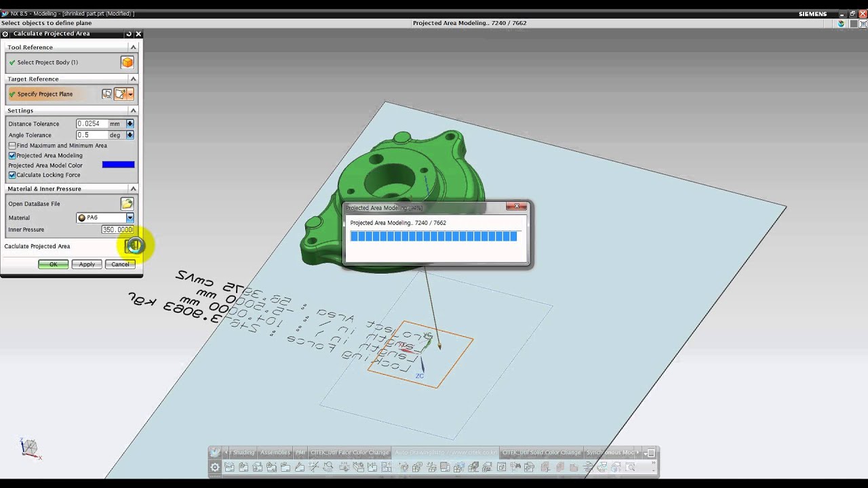
Task: Collapse the Target Reference section
Action: 133,79
